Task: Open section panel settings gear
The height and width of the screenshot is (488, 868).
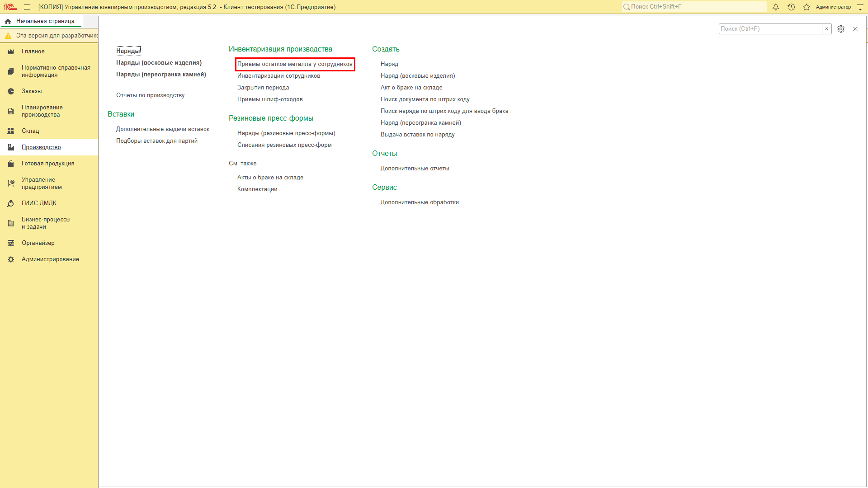Action: point(841,29)
